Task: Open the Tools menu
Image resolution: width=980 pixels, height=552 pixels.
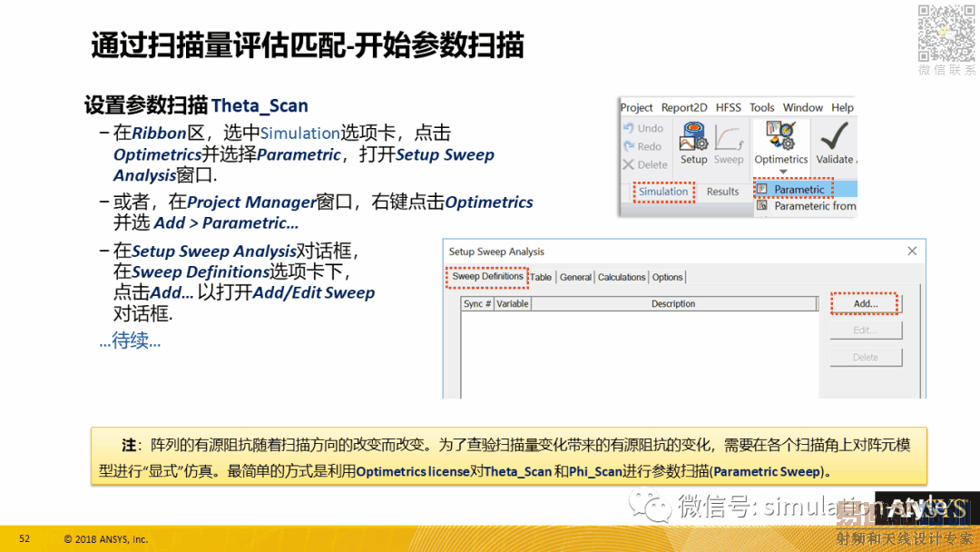Action: point(762,107)
